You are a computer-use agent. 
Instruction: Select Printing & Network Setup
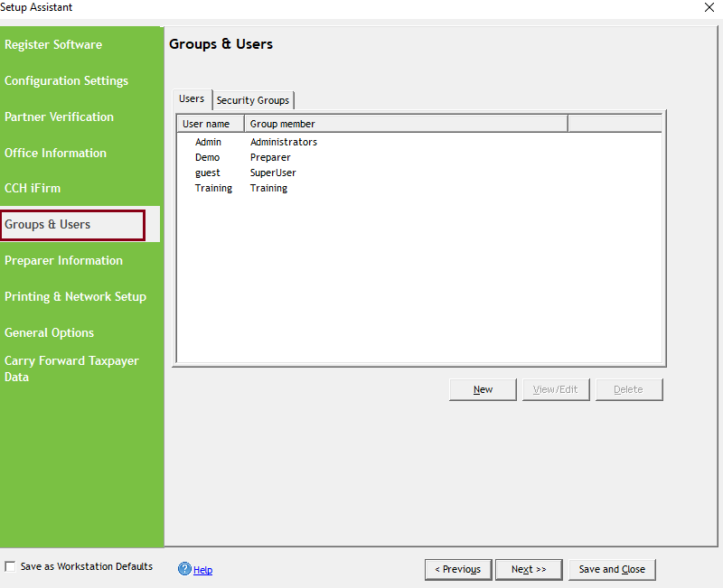tap(75, 296)
